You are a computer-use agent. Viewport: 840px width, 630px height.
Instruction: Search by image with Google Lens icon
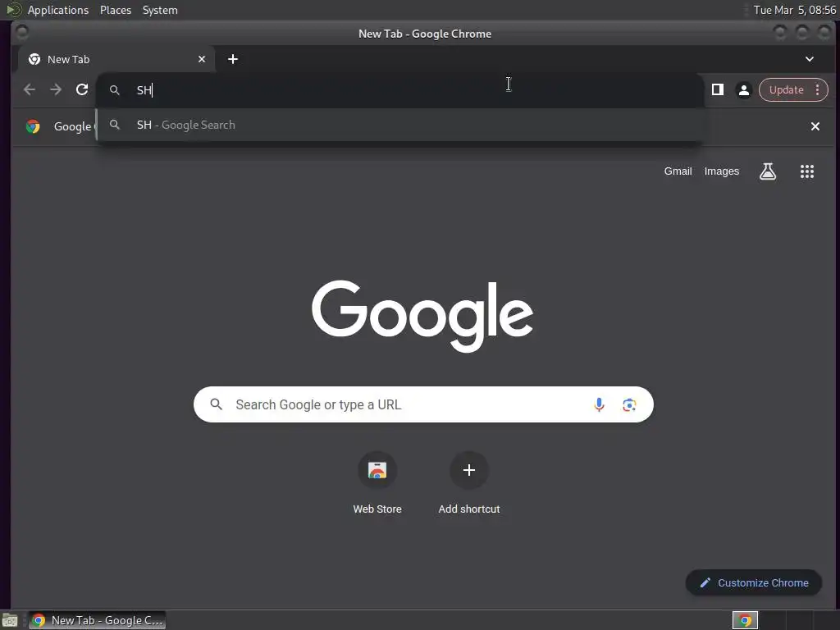[x=629, y=404]
